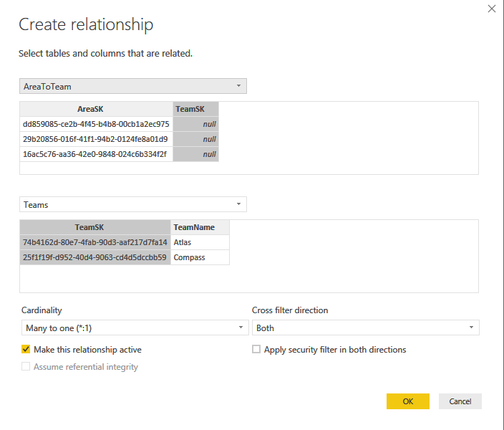Viewport: 504px width, 430px height.
Task: Check Apply security filter in both directions
Action: (256, 350)
